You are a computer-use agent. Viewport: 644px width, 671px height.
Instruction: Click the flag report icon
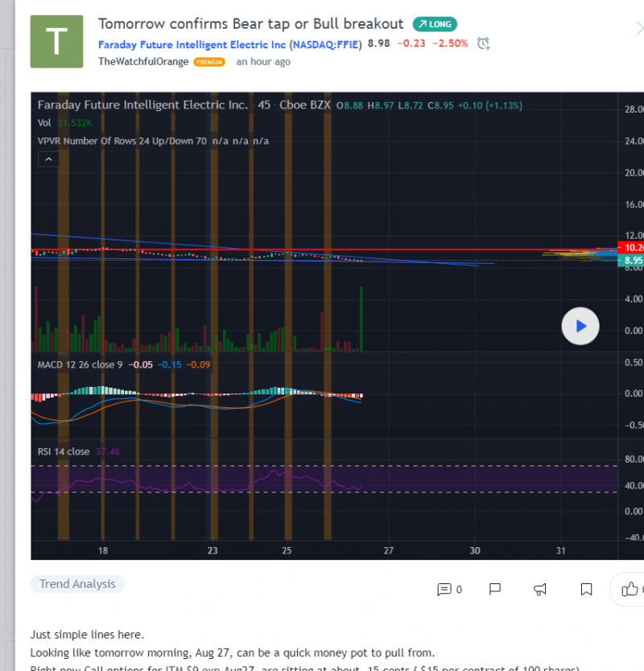(x=496, y=589)
